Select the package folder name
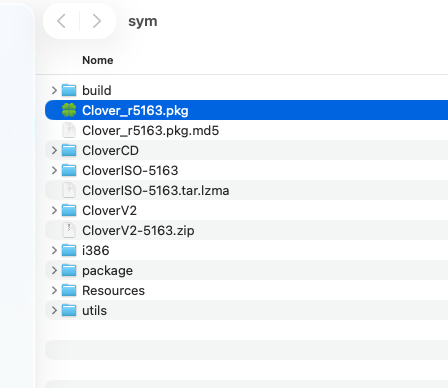 pos(107,271)
